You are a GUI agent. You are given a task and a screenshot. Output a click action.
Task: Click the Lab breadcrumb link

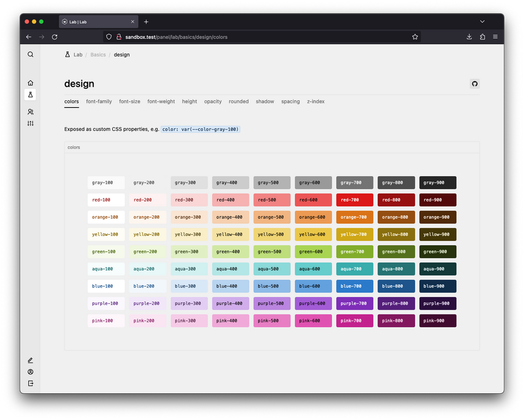[78, 55]
